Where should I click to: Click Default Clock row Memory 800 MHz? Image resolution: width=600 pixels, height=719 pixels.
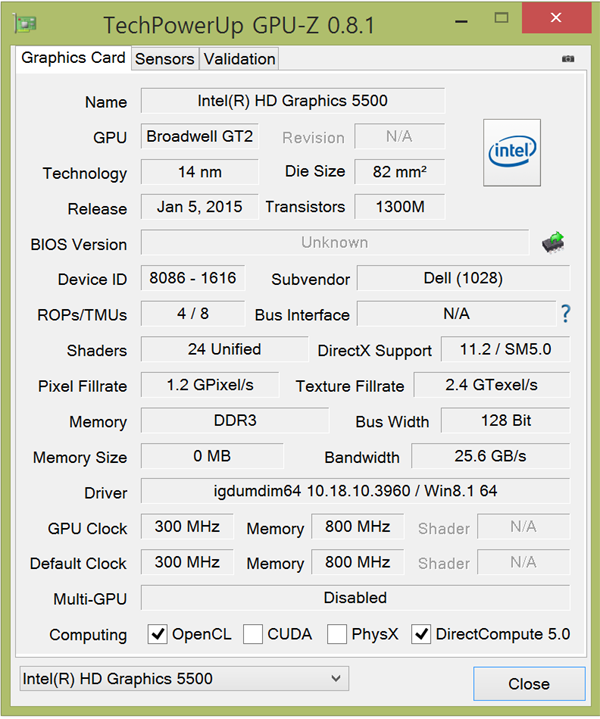coord(358,562)
